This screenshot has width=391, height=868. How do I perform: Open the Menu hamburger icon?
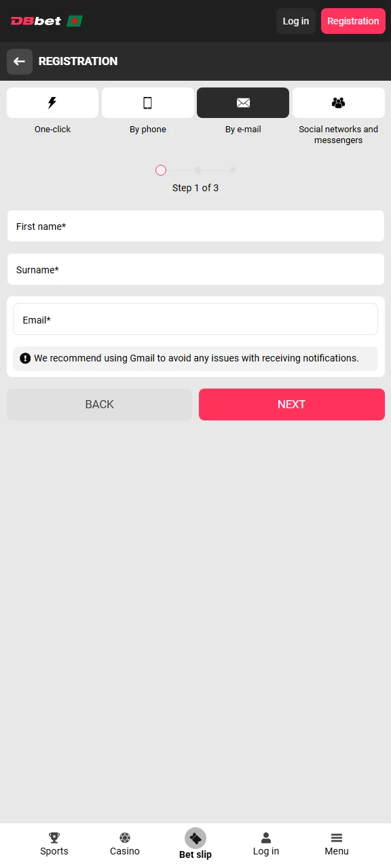click(x=337, y=837)
